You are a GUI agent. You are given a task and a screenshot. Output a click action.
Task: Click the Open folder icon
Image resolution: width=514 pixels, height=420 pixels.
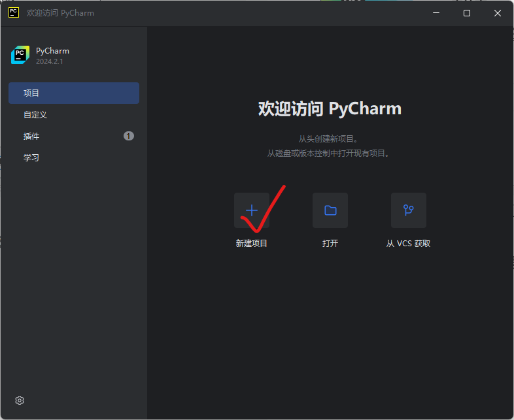point(330,210)
